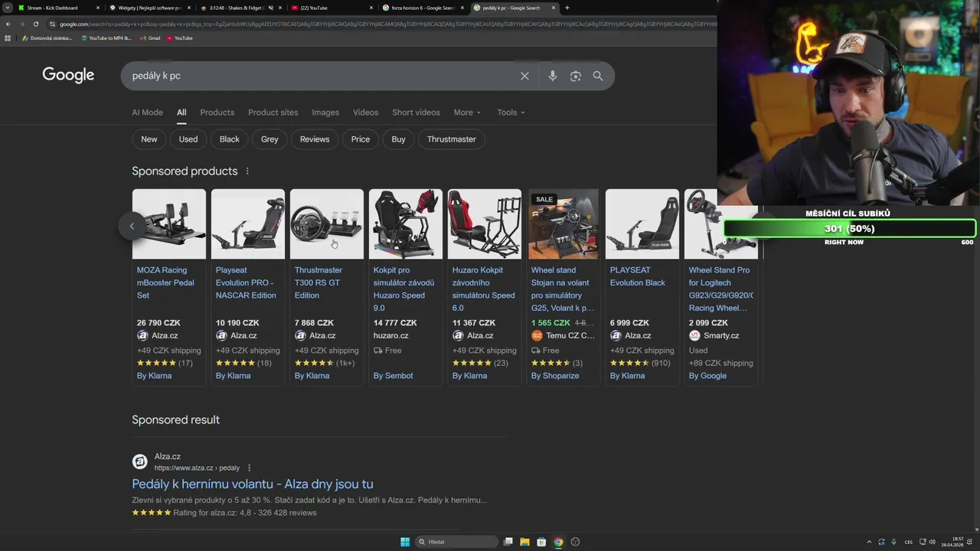
Task: Filter by Black color chip
Action: (x=230, y=139)
